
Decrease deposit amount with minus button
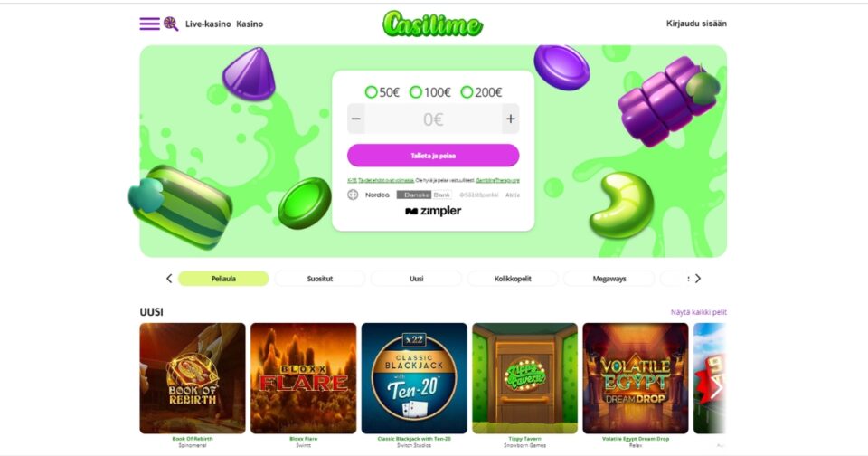click(x=356, y=119)
